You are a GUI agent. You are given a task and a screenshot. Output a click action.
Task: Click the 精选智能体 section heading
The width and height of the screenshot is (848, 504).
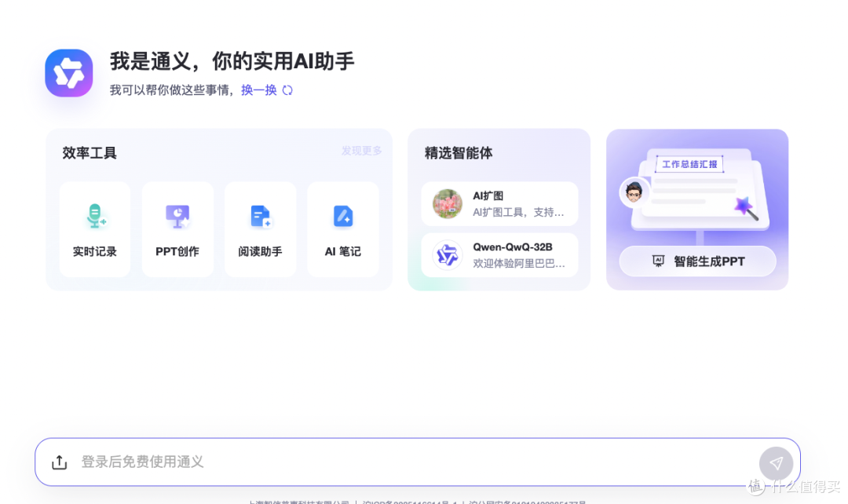[459, 153]
